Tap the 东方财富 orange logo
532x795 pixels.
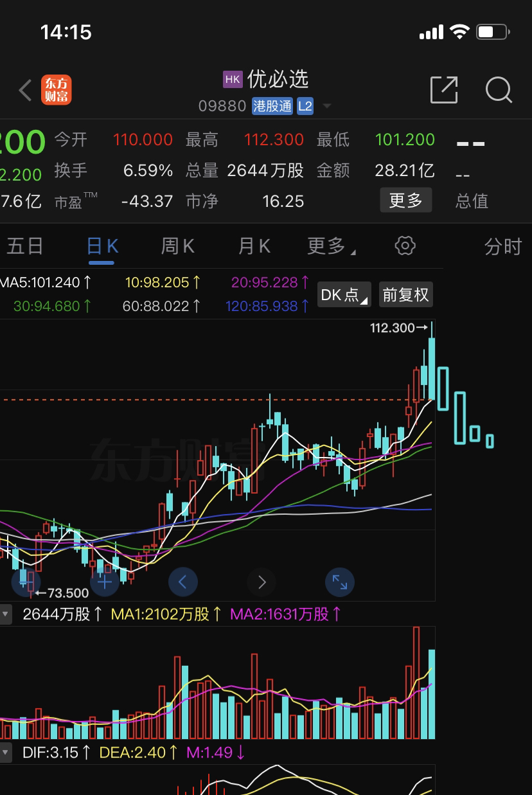[57, 90]
